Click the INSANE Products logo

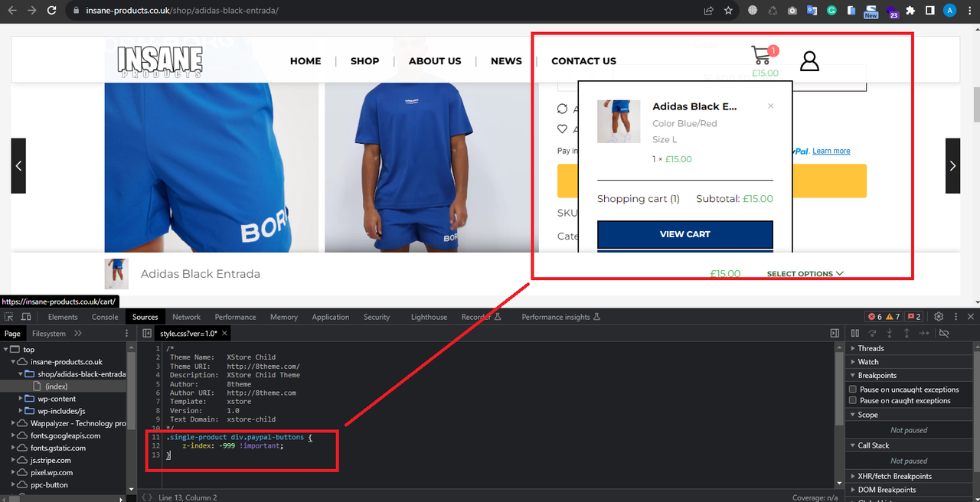pyautogui.click(x=160, y=61)
